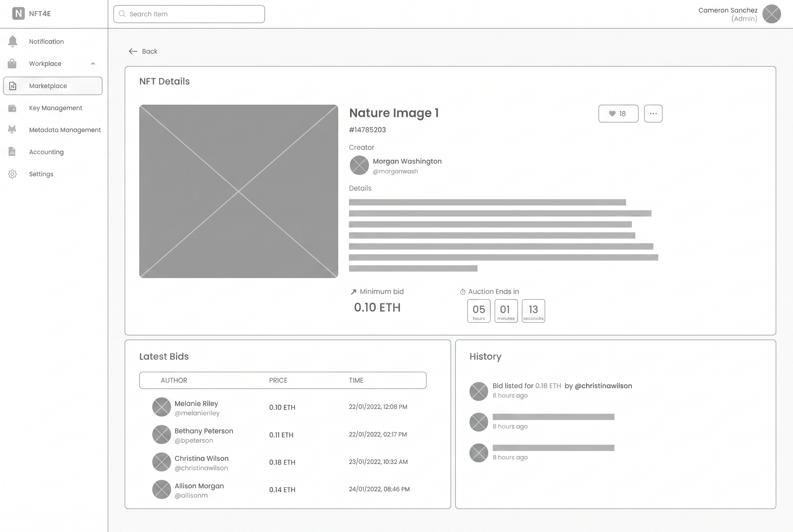This screenshot has width=793, height=532.
Task: Open Cameron Sanchez profile avatar
Action: coord(772,14)
